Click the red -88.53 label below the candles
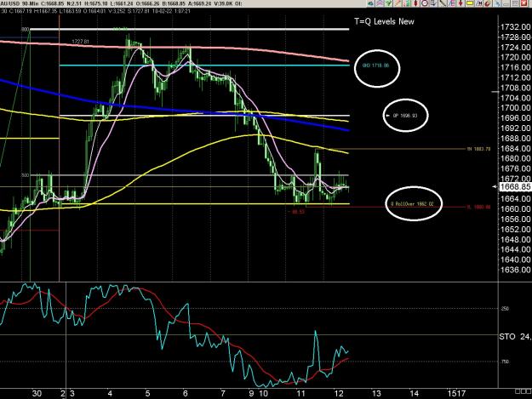This screenshot has width=532, height=399. click(x=298, y=212)
